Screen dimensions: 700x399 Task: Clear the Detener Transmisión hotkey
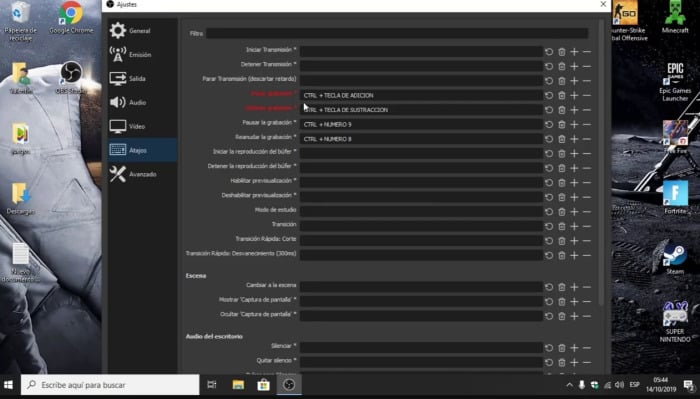point(562,66)
